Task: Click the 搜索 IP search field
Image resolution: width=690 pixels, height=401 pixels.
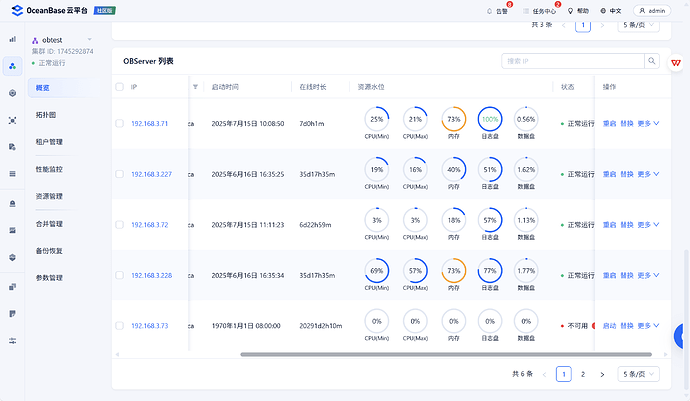Action: click(x=573, y=61)
